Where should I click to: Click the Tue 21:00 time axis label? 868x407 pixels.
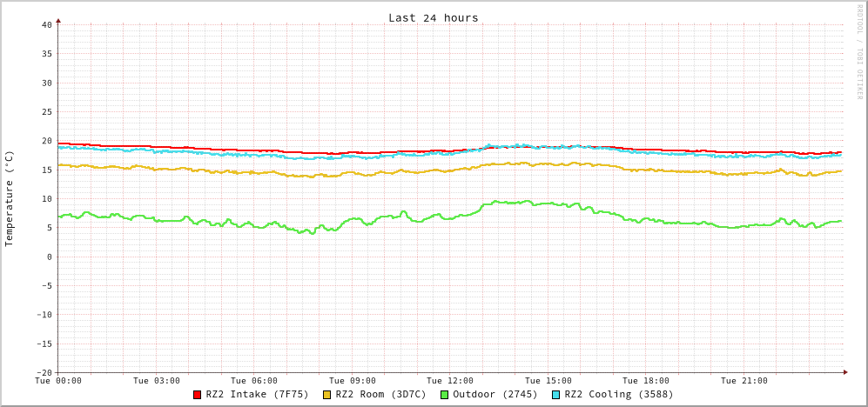[744, 381]
